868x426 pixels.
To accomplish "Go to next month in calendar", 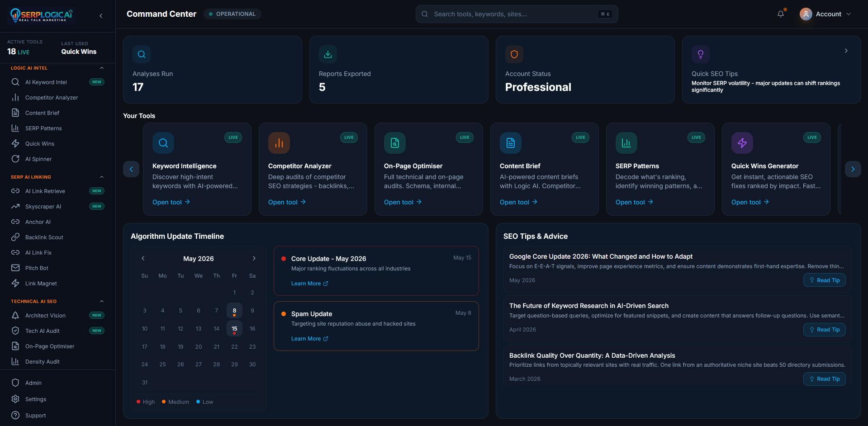I will coord(254,258).
